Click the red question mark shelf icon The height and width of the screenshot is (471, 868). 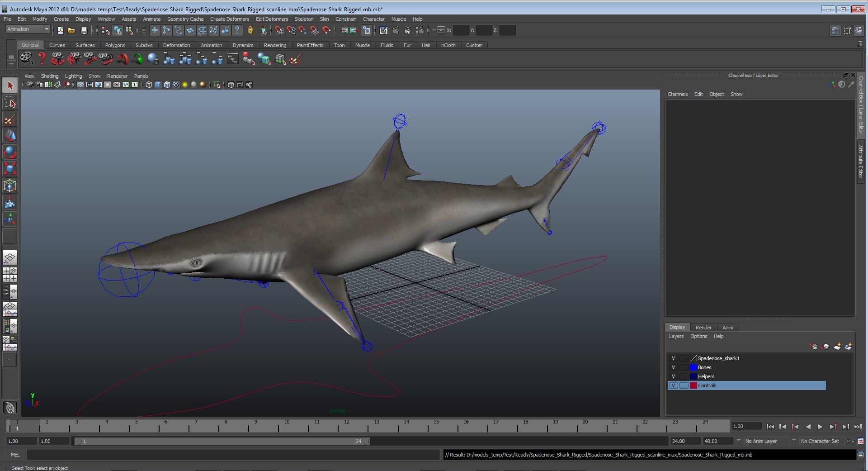point(42,59)
